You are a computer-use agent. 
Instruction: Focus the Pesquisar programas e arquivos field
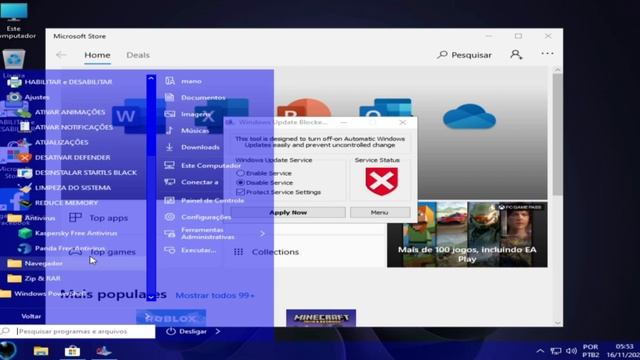coord(78,331)
